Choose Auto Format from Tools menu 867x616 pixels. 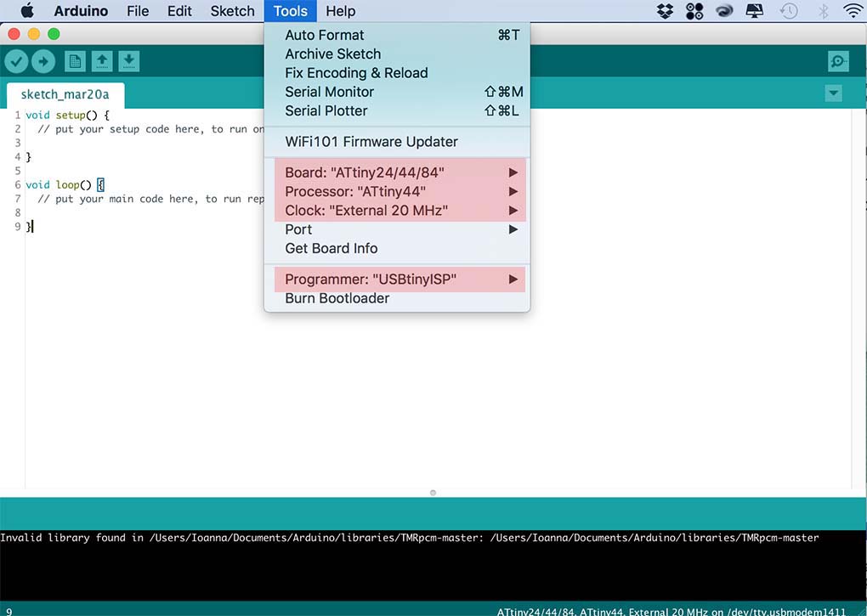pyautogui.click(x=397, y=35)
